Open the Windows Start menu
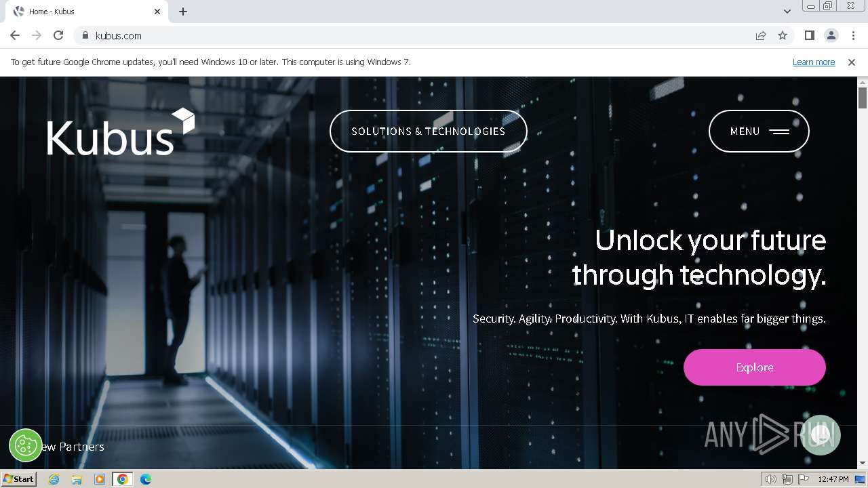Viewport: 868px width, 488px height. click(18, 479)
